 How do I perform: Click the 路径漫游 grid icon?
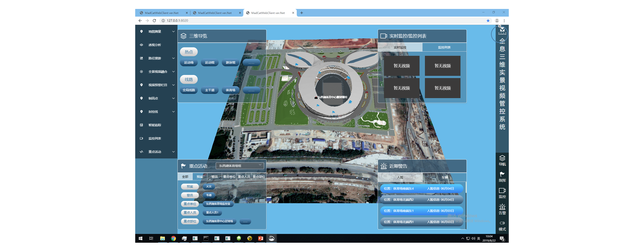click(142, 58)
